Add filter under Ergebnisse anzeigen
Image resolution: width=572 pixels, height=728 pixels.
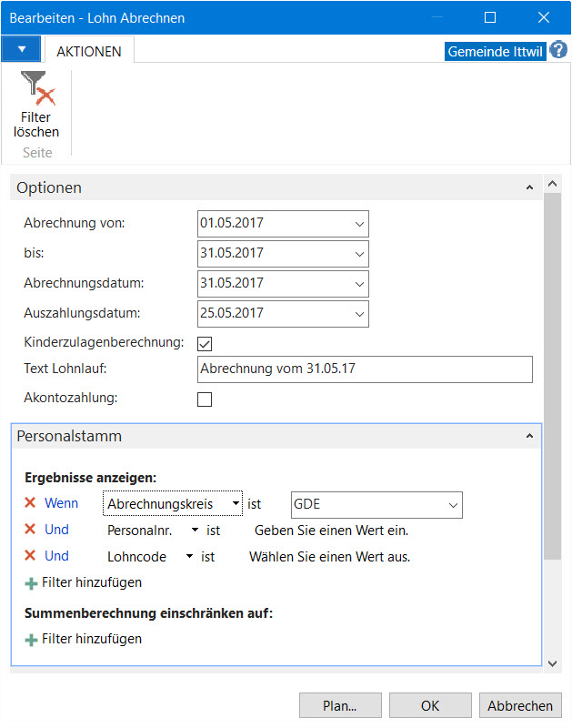tap(83, 582)
